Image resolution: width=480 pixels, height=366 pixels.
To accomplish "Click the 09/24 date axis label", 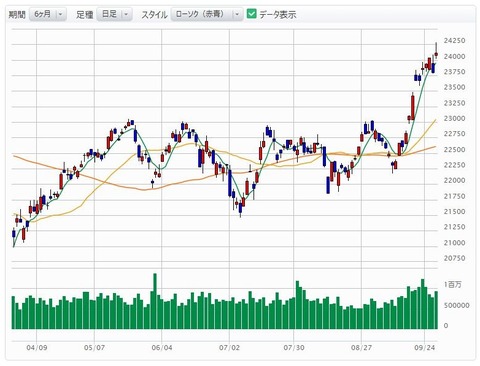I will (425, 348).
